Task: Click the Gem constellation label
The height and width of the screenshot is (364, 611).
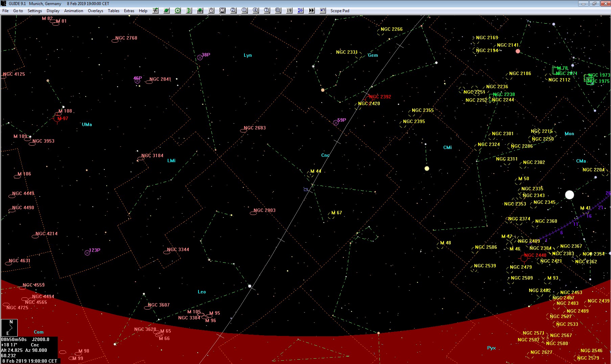Action: click(x=373, y=55)
